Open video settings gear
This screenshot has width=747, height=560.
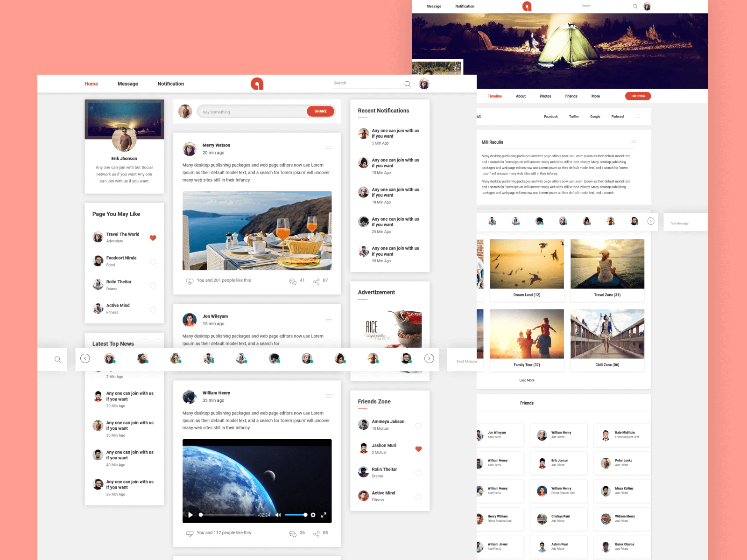point(313,515)
